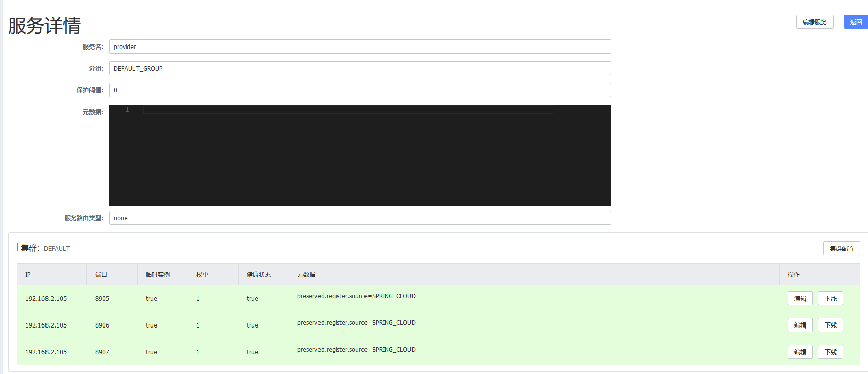Take the port 8906 instance offline
The image size is (868, 374).
pyautogui.click(x=830, y=325)
